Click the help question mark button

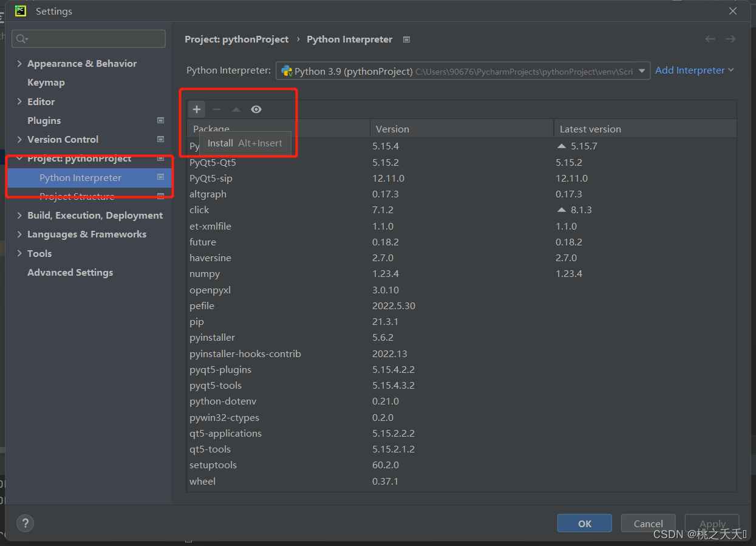pyautogui.click(x=25, y=523)
